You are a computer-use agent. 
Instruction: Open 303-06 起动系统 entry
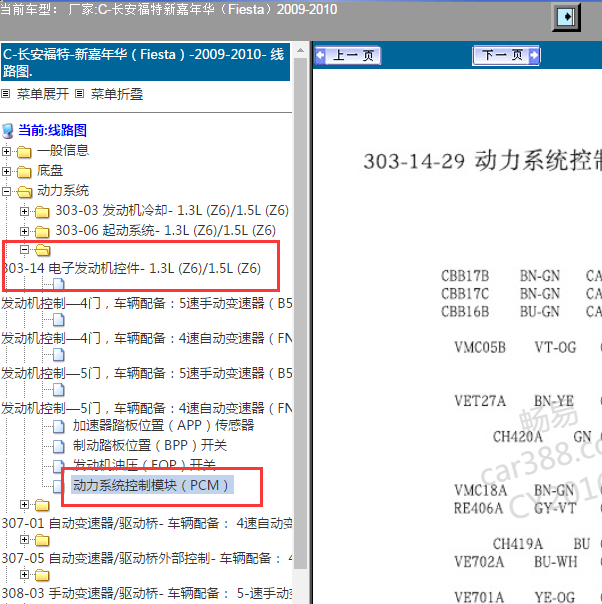click(166, 230)
